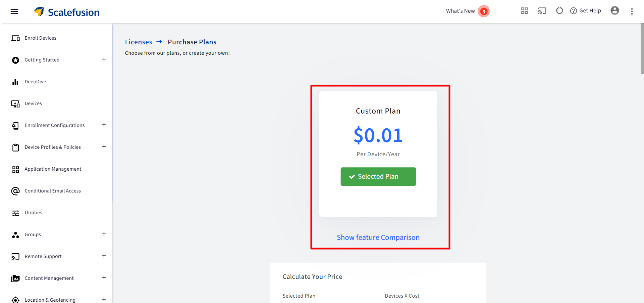
Task: Expand Enrollment Configurations submenu
Action: tap(104, 125)
